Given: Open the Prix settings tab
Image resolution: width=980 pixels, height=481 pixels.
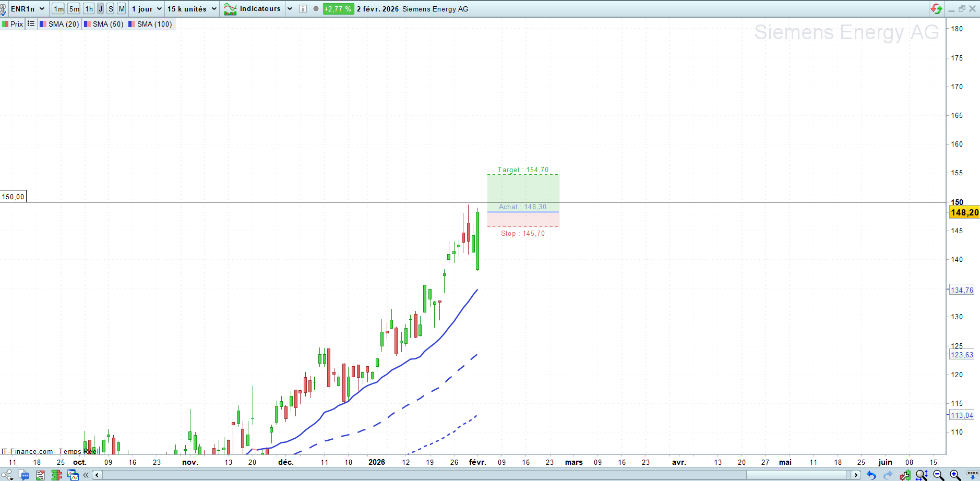Looking at the screenshot, I should [13, 24].
